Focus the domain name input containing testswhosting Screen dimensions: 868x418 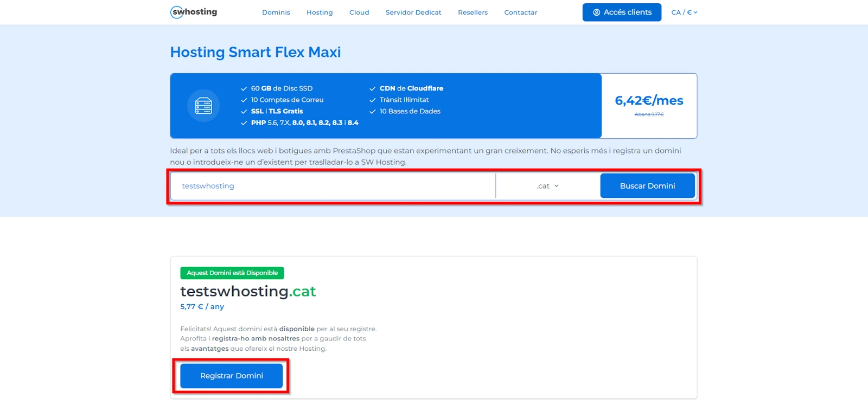coord(333,186)
